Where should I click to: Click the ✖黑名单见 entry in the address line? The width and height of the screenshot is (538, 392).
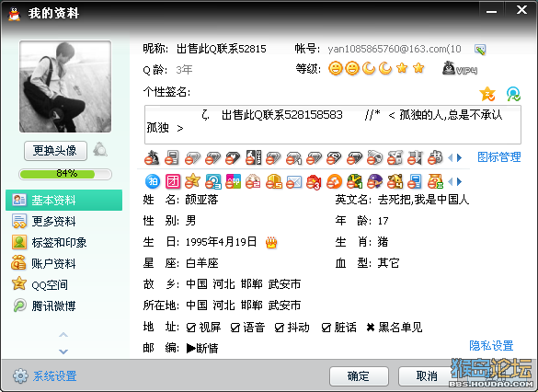point(395,328)
